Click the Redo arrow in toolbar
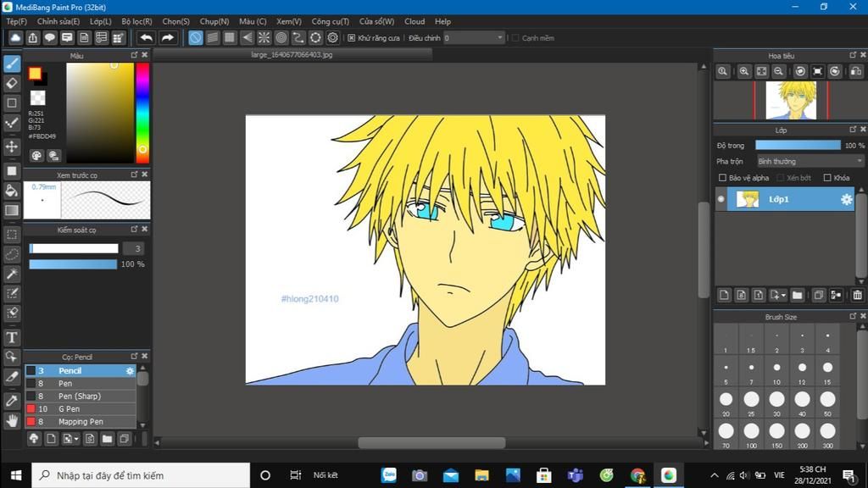Viewport: 868px width, 488px height. coord(167,37)
